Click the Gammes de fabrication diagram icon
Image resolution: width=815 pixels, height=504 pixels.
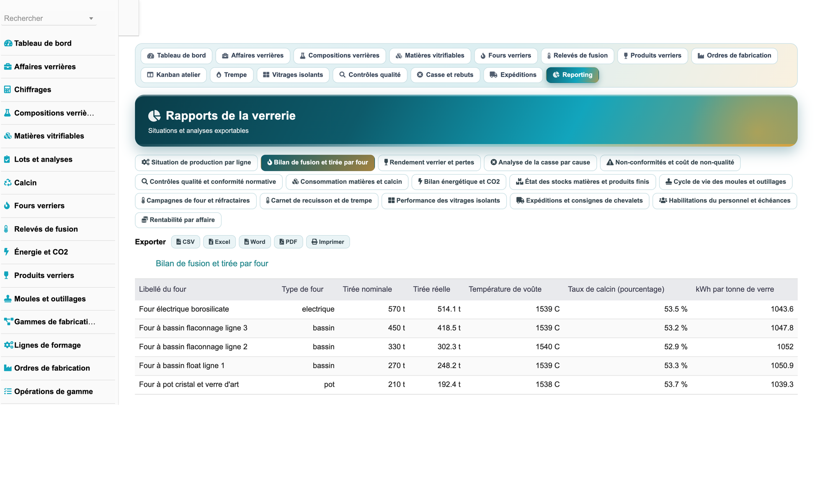(x=8, y=321)
